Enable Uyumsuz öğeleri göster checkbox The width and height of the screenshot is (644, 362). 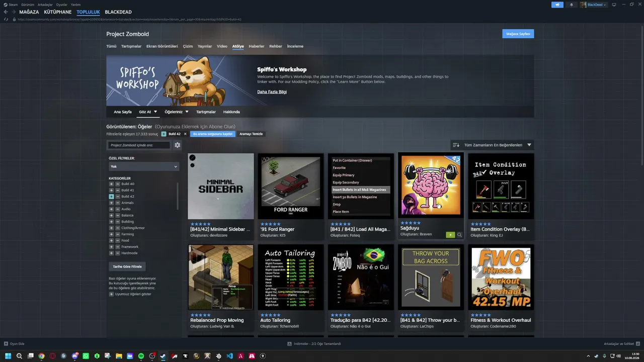pyautogui.click(x=111, y=294)
